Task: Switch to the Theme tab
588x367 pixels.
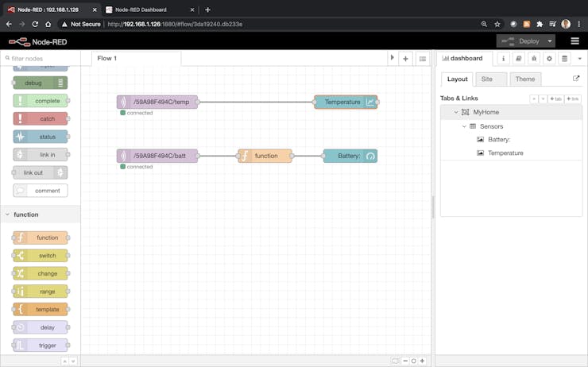Action: pyautogui.click(x=524, y=79)
